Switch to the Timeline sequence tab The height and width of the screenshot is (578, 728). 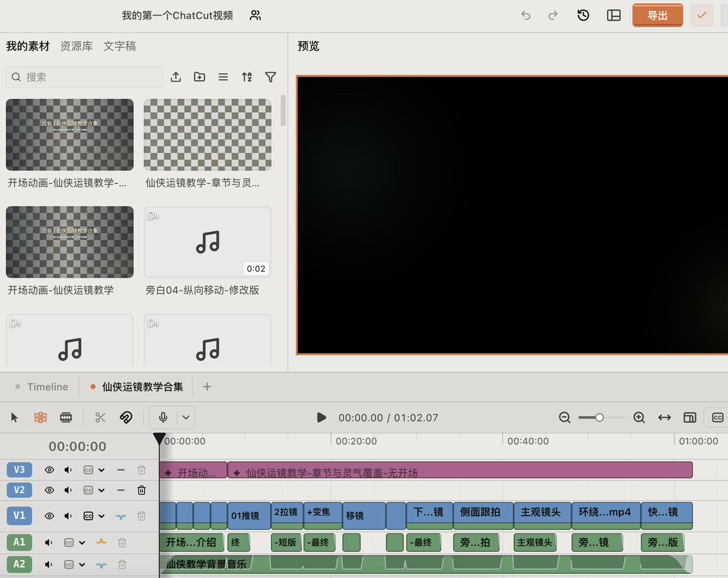[47, 387]
